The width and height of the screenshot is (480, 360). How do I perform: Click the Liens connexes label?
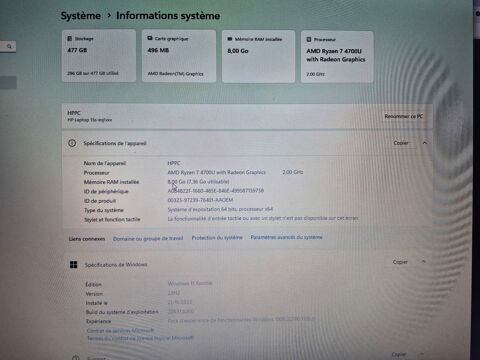pyautogui.click(x=87, y=239)
